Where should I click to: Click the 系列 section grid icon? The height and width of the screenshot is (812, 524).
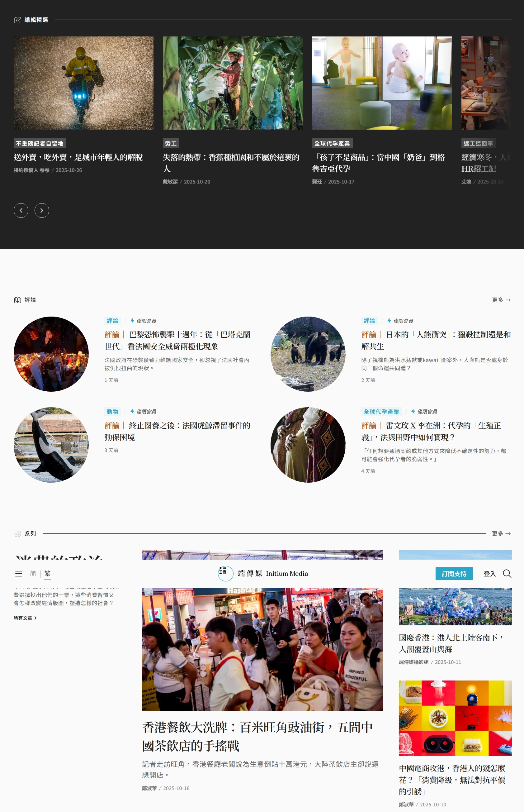point(17,533)
